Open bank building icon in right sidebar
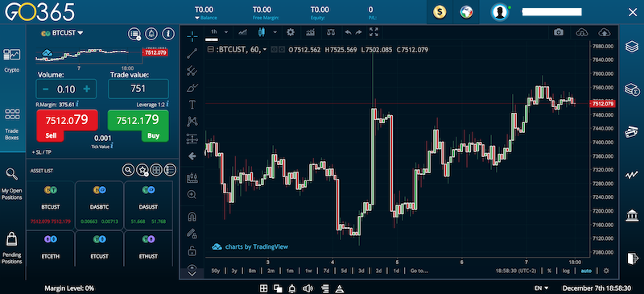Viewport: 644px width, 294px height. (x=632, y=215)
